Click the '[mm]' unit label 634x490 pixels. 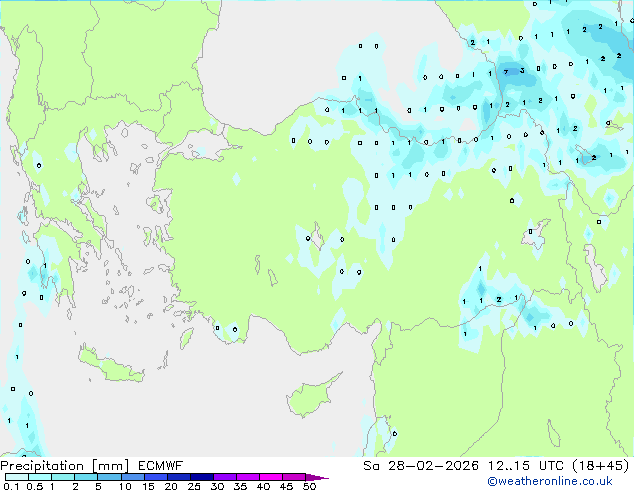(111, 466)
